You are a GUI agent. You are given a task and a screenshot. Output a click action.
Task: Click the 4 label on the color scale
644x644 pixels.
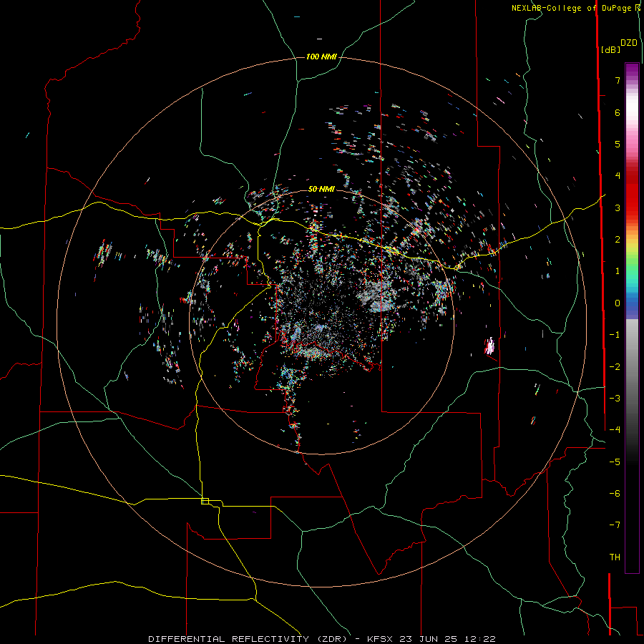click(x=618, y=176)
